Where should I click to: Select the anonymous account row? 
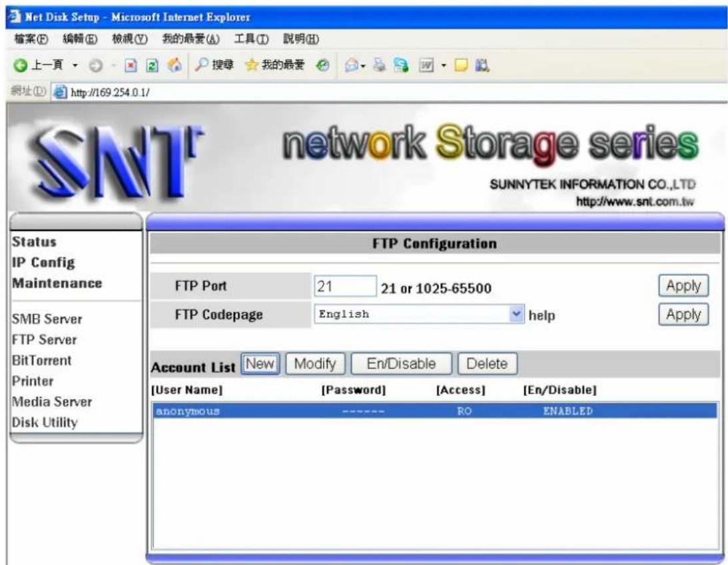pyautogui.click(x=435, y=411)
